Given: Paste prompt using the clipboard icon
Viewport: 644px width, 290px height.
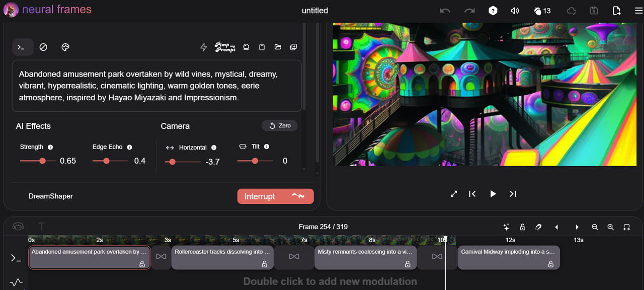Looking at the screenshot, I should 262,47.
